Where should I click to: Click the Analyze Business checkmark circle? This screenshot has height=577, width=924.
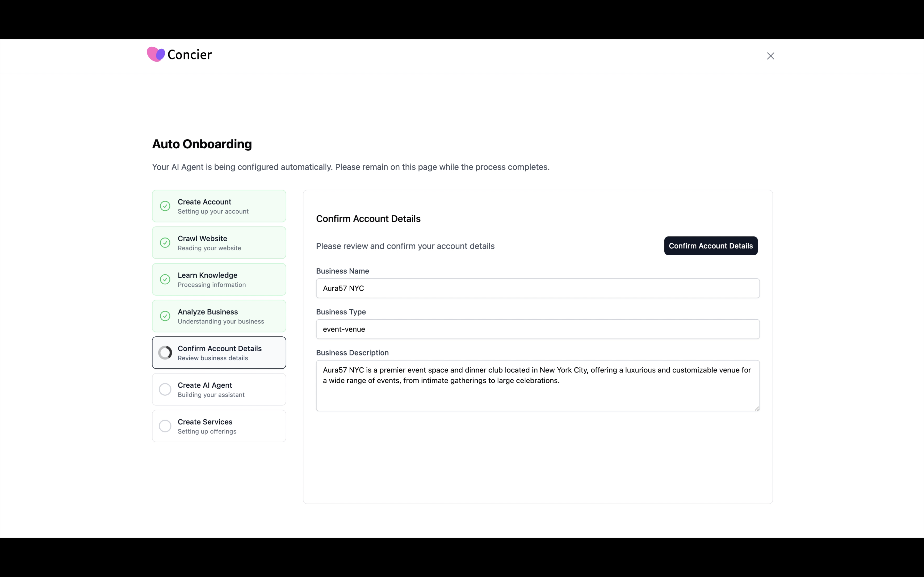coord(165,316)
